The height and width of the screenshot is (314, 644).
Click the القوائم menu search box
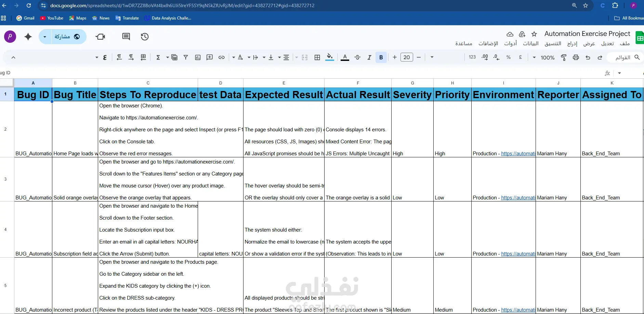click(x=626, y=57)
